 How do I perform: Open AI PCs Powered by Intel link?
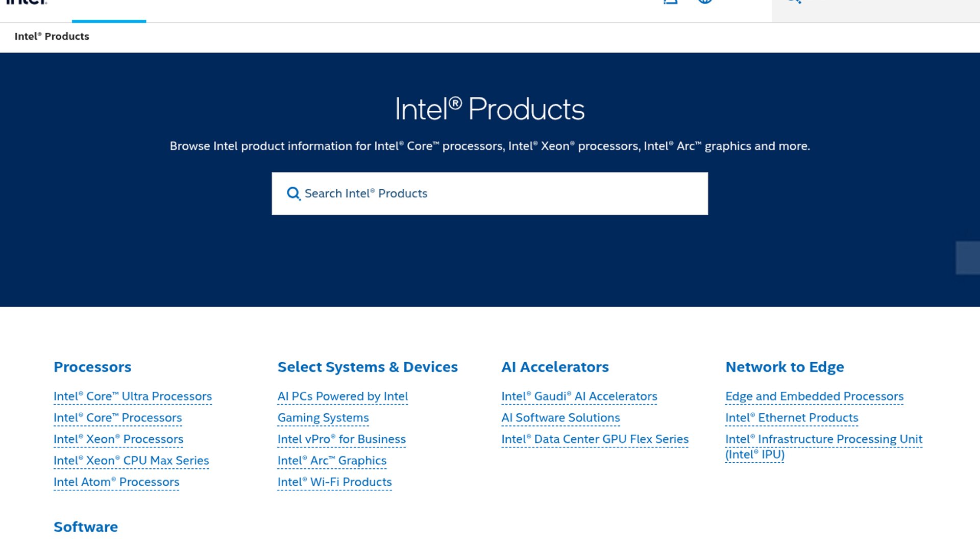coord(342,396)
